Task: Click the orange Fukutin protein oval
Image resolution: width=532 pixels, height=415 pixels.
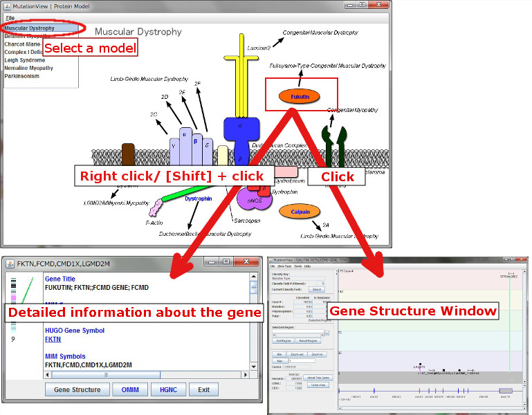Action: tap(299, 96)
